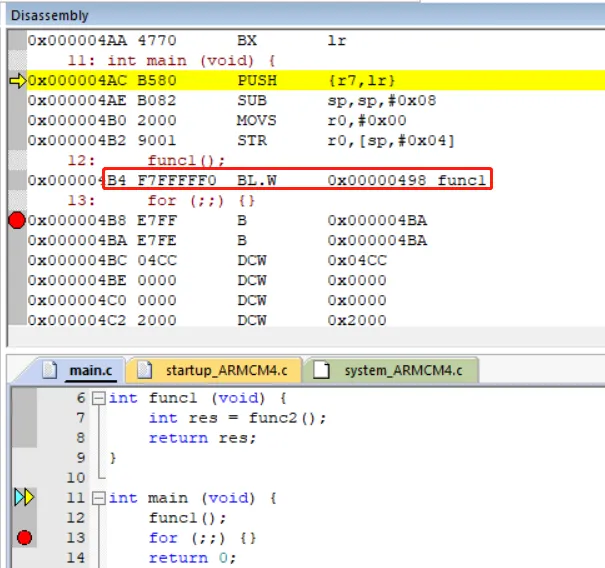This screenshot has height=568, width=605.
Task: Click the red breakpoint marker at address 0x000004B8
Action: [x=16, y=221]
